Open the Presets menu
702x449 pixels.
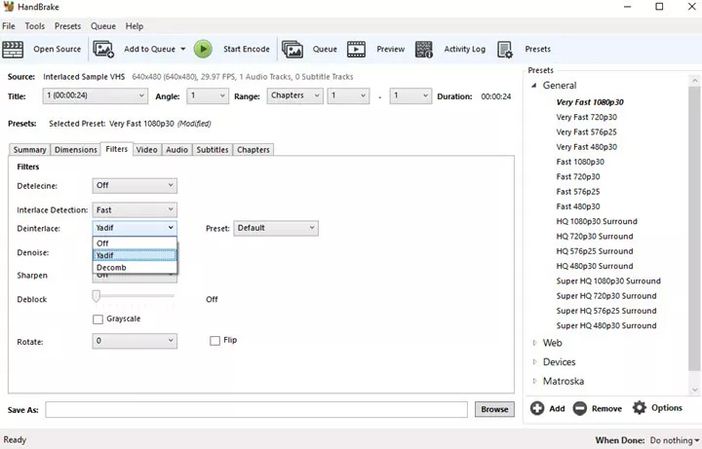(x=68, y=26)
